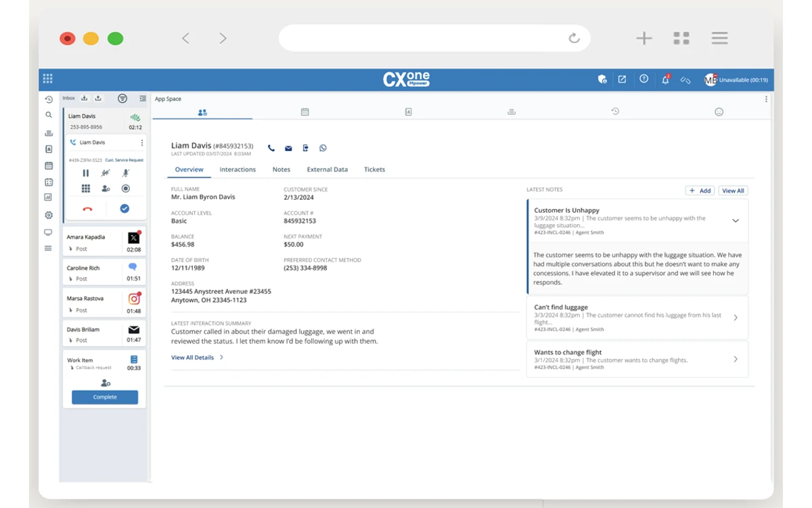This screenshot has height=508, width=812.
Task: Click the link chain icon in top bar
Action: (x=685, y=80)
